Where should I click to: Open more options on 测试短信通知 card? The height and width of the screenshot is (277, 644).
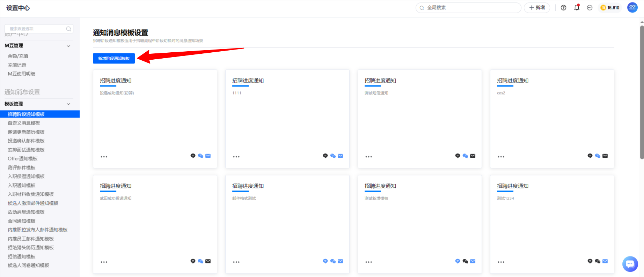(369, 157)
